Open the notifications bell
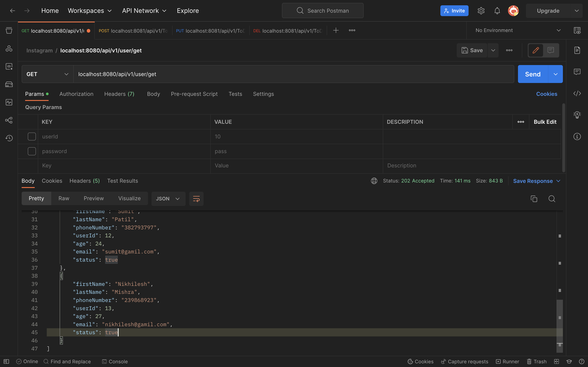588x367 pixels. click(497, 10)
